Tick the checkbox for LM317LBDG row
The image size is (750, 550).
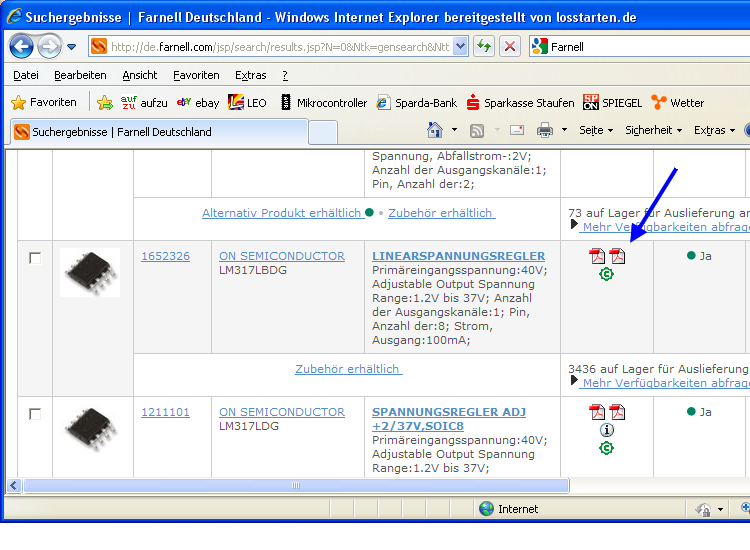(35, 258)
